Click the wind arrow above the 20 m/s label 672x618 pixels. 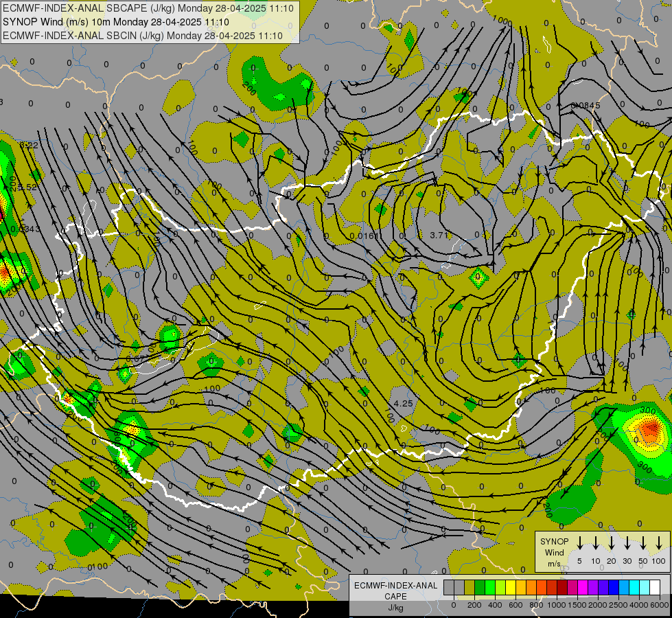[611, 542]
